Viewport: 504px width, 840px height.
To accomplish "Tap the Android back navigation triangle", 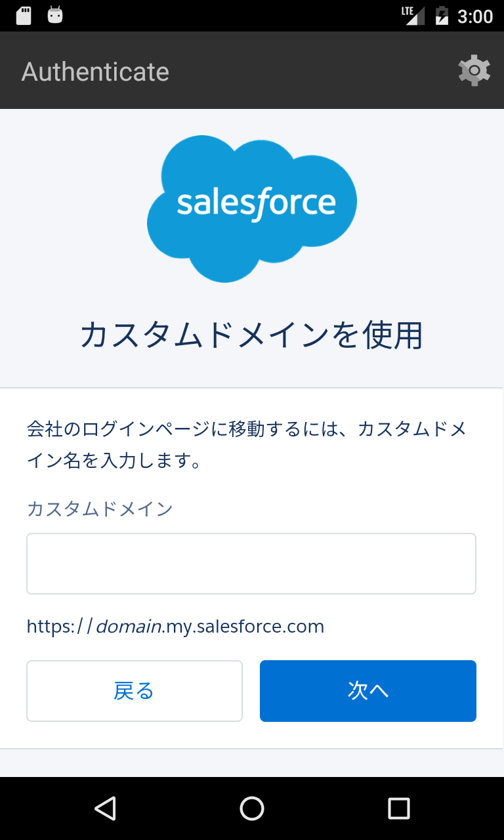I will tap(105, 808).
